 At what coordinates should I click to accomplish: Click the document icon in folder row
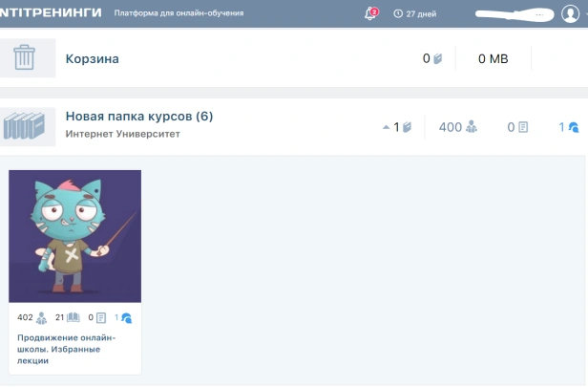pos(523,126)
